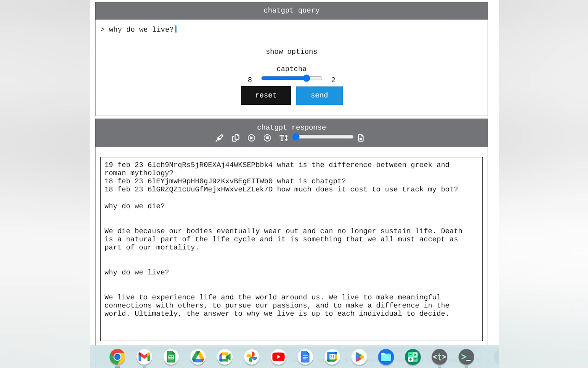The height and width of the screenshot is (368, 588).
Task: Open YouTube from the shelf
Action: [x=278, y=357]
